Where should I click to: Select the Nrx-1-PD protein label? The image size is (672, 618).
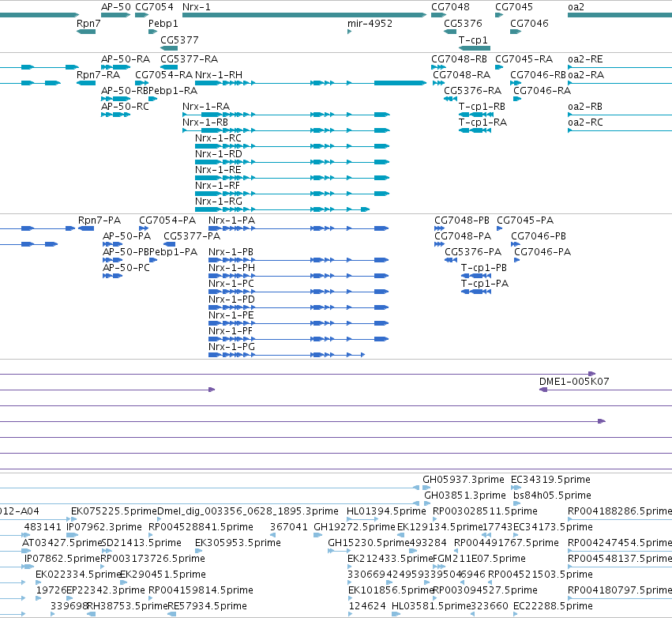(231, 299)
